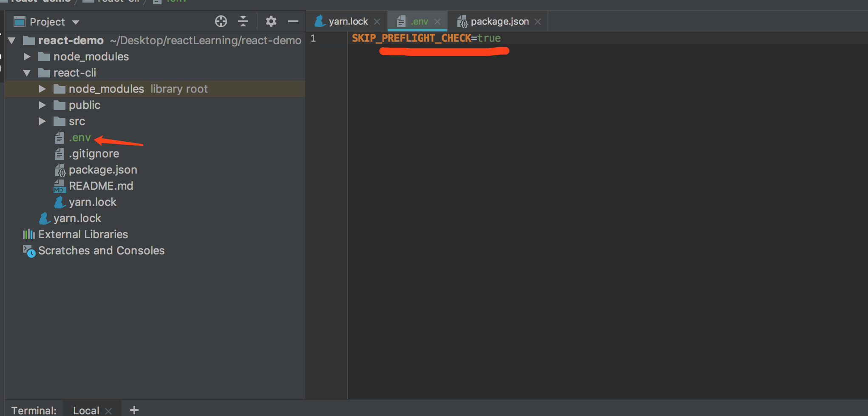Screen dimensions: 868x416
Task: Click the README.md markdown file icon
Action: tap(60, 186)
